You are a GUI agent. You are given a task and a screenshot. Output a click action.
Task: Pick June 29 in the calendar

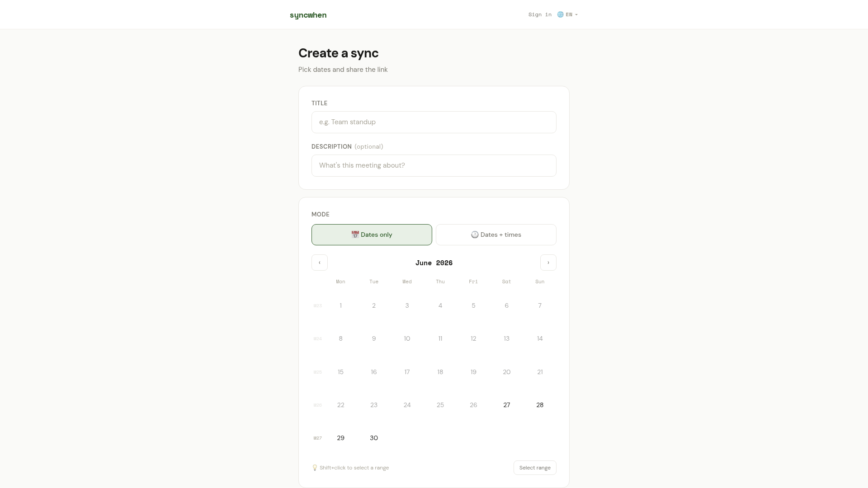(x=340, y=438)
